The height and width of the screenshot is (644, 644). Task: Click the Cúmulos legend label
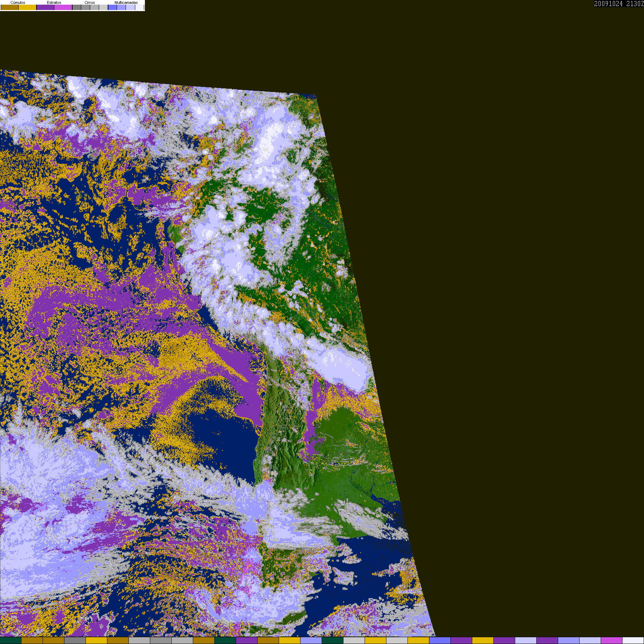click(x=18, y=3)
